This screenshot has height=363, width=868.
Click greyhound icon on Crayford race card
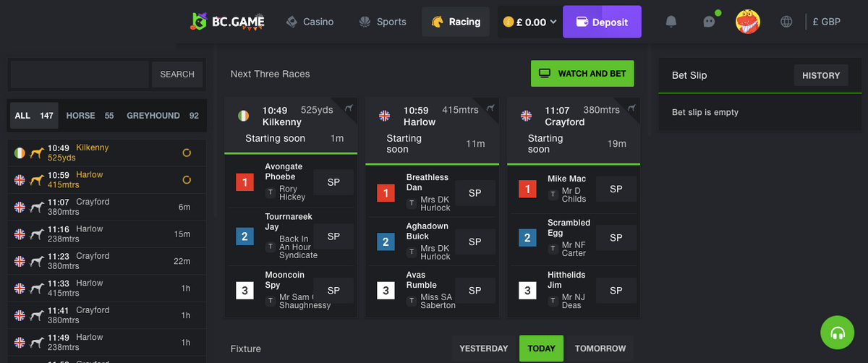click(631, 108)
